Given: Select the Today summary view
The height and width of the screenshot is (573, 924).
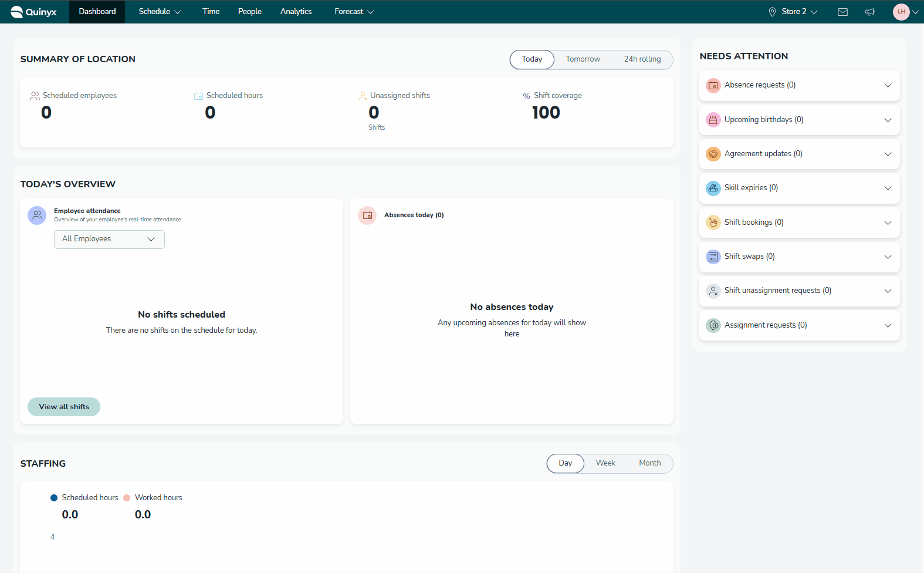Looking at the screenshot, I should (x=532, y=59).
